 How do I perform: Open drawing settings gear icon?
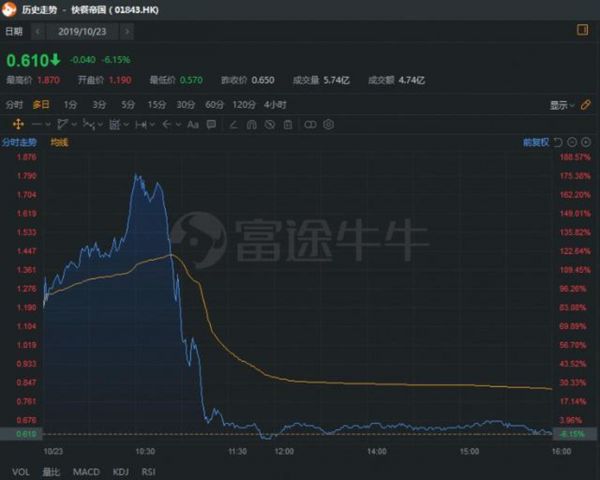328,125
